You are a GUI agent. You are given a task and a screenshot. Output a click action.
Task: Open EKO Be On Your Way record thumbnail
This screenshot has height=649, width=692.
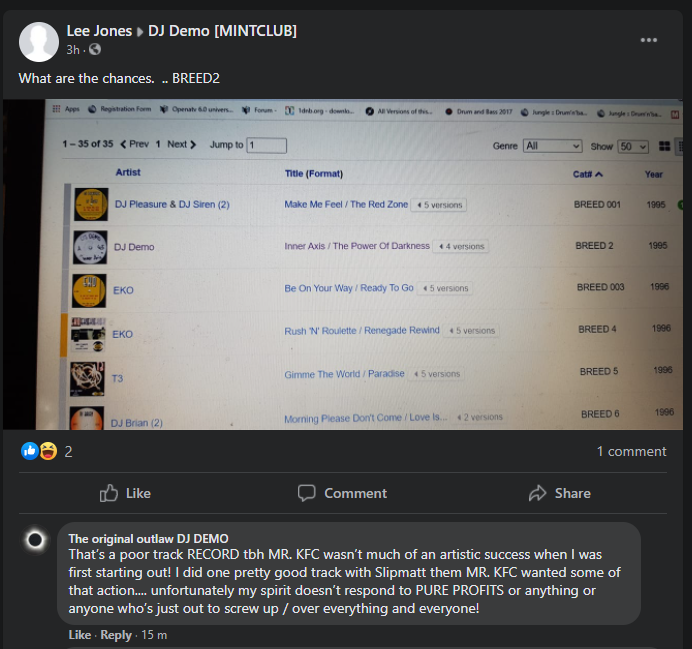89,291
